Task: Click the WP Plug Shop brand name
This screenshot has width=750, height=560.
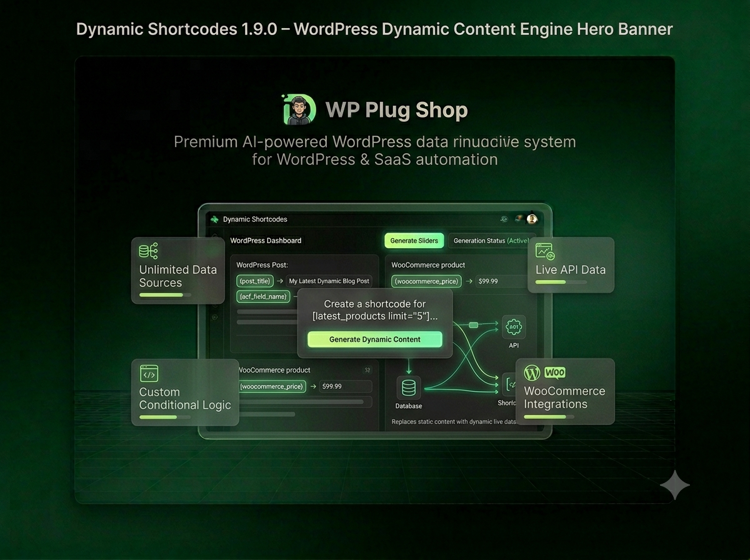Action: [x=397, y=111]
